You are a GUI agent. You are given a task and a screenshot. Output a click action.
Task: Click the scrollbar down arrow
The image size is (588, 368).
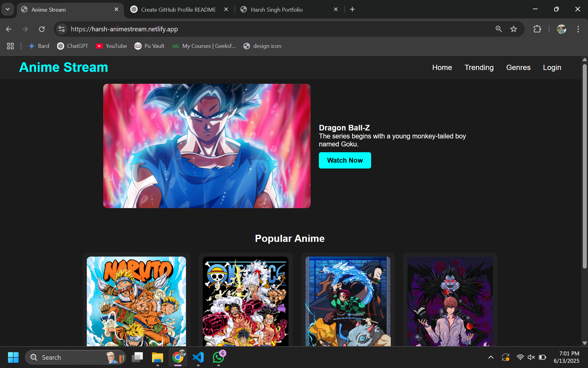(585, 343)
